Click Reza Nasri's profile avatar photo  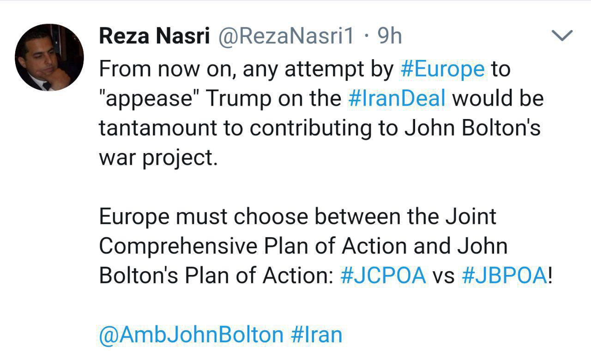pos(49,57)
